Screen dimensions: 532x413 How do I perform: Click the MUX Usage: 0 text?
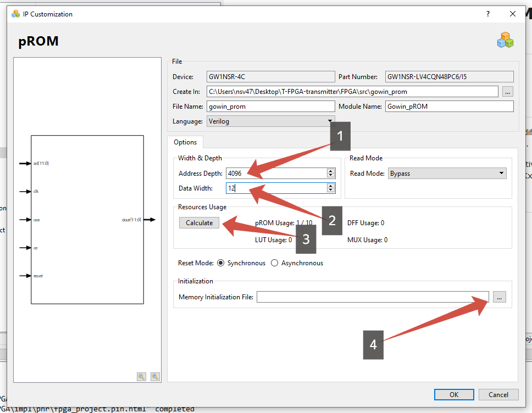pyautogui.click(x=368, y=240)
